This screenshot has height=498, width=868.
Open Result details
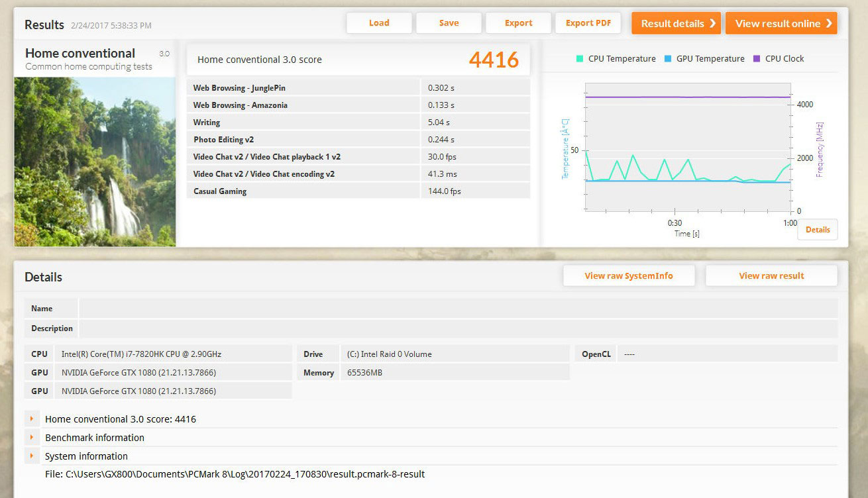(x=677, y=23)
